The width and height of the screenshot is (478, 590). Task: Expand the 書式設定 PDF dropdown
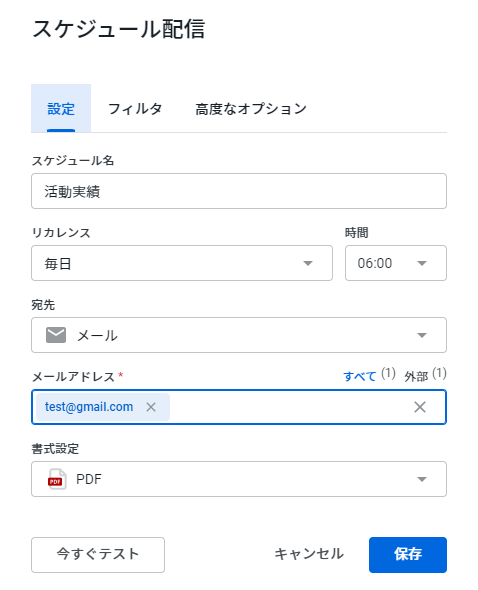(239, 479)
